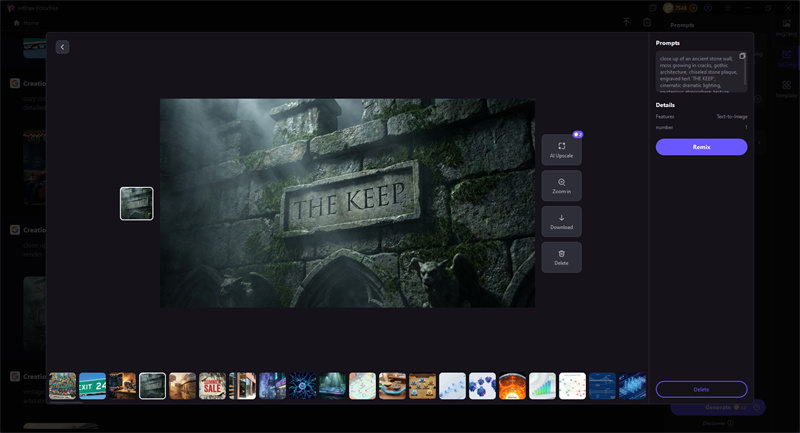Select the blue molecules thumbnail
Screen dimensions: 800x433
[482, 386]
